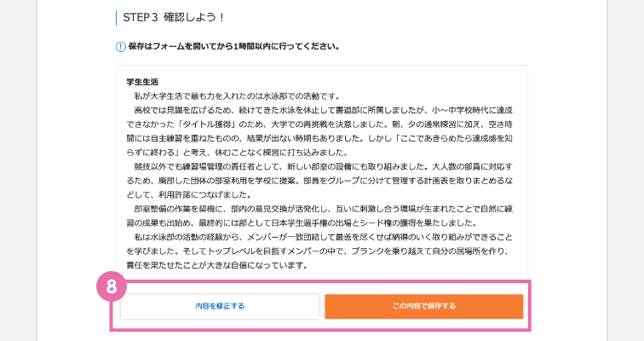Screen dimensions: 644x341
Task: Click the paragraph starting 高校では見識を広げる
Action: coord(319,131)
